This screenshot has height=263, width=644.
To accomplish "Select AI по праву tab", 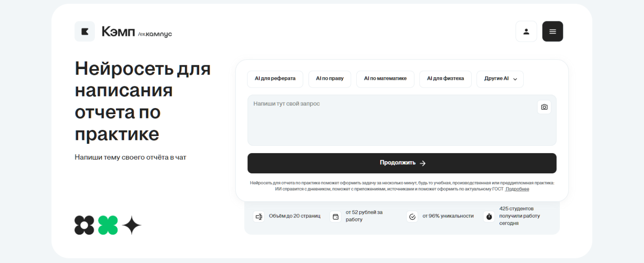I will tap(329, 79).
